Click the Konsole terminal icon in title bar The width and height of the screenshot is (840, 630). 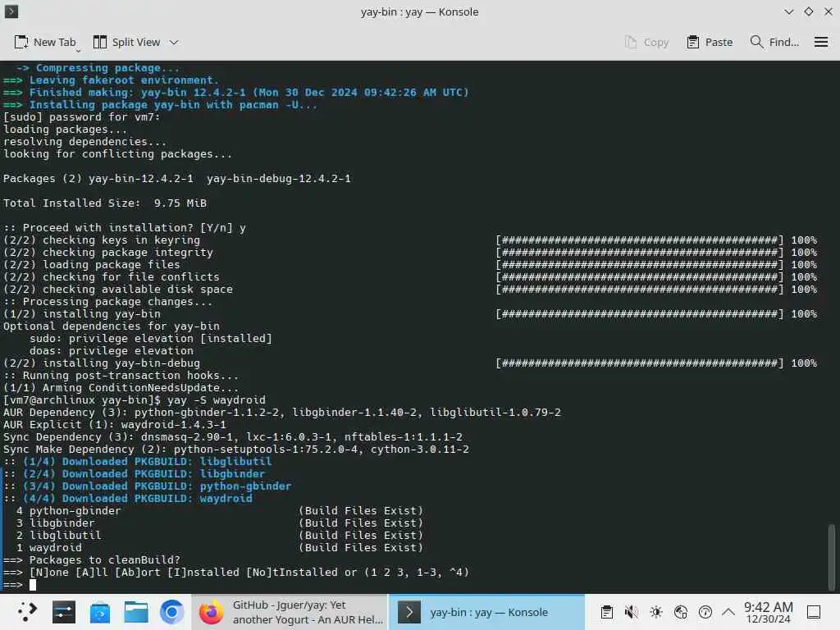[11, 11]
